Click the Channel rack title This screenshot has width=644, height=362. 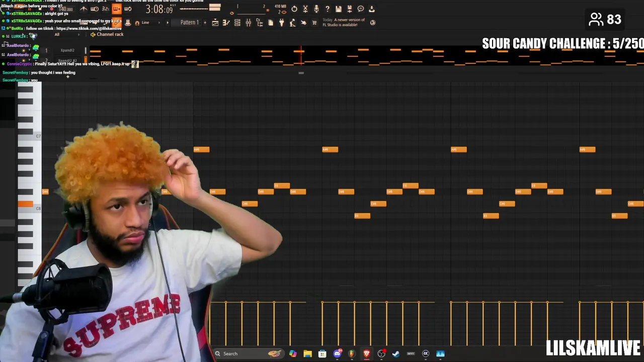[110, 34]
